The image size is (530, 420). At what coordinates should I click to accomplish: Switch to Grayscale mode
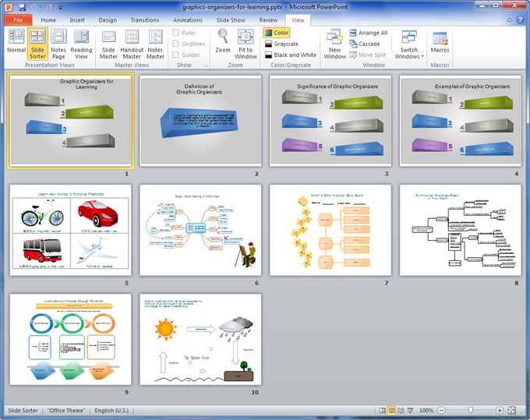tap(281, 44)
